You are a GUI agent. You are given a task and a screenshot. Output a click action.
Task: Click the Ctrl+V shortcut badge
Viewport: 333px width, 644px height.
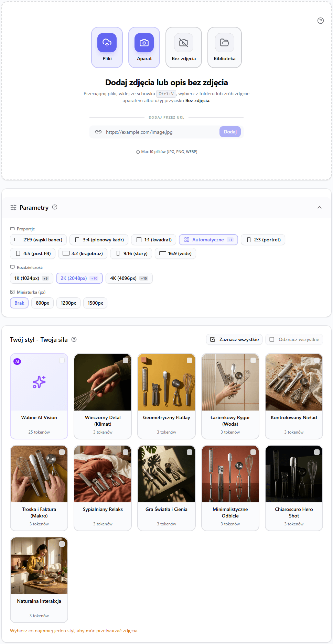(x=166, y=94)
